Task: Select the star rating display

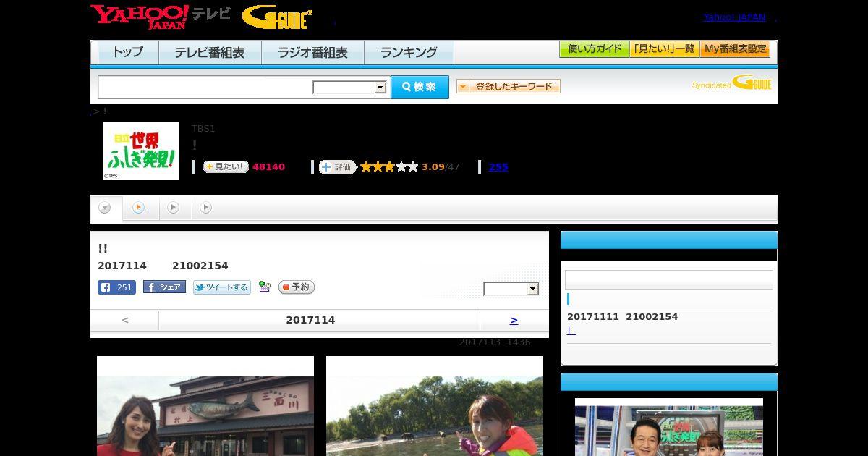Action: [389, 166]
